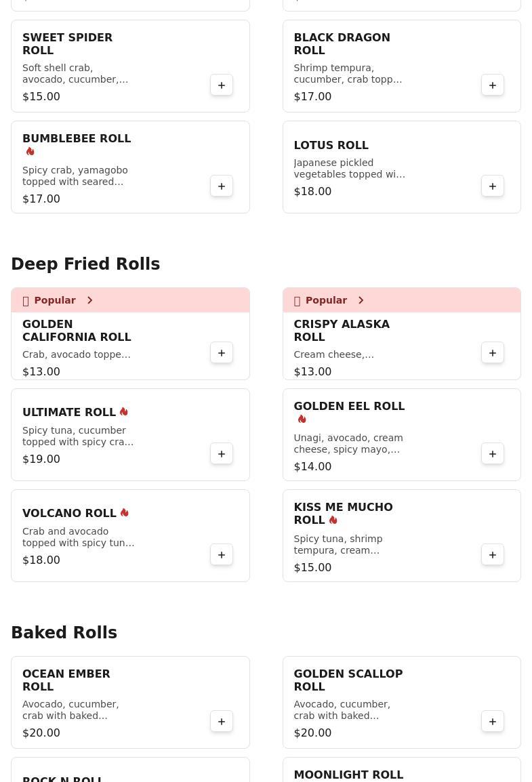Add Bumblebee Roll to the order
The image size is (532, 782).
click(x=222, y=186)
